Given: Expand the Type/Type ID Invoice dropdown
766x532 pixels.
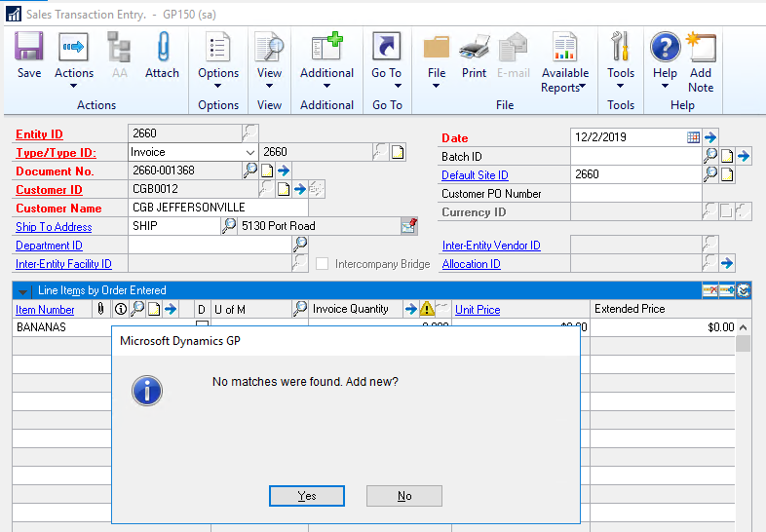Looking at the screenshot, I should [x=249, y=152].
